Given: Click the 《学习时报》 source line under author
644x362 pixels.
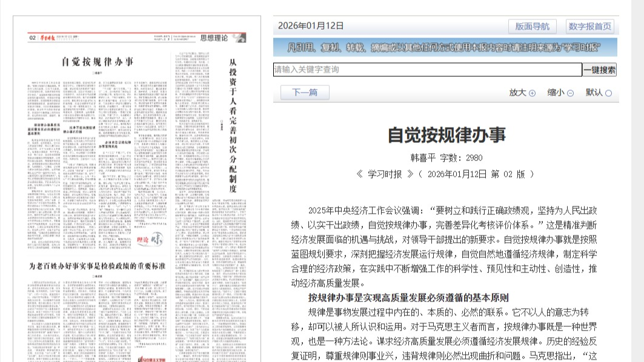Looking at the screenshot, I should tap(445, 174).
